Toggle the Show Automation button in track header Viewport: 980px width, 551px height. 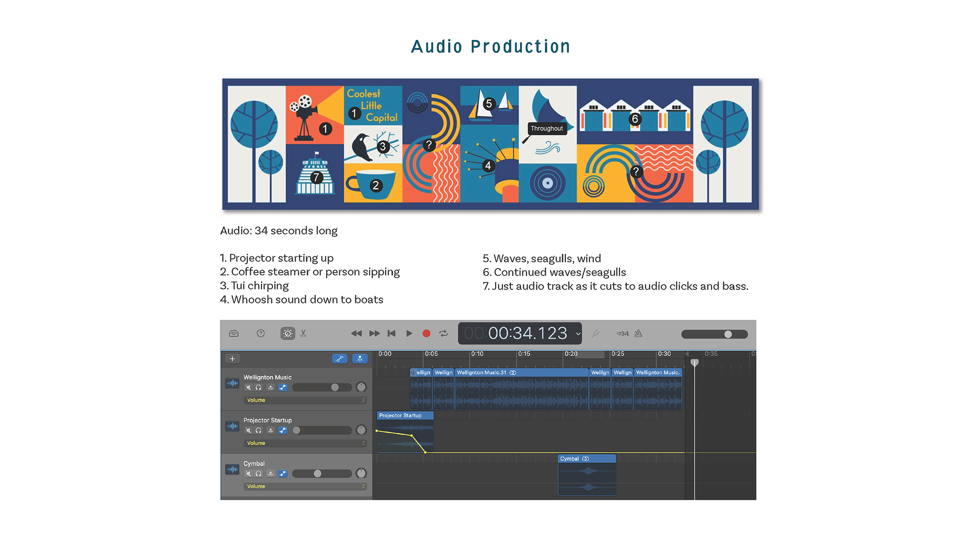339,359
